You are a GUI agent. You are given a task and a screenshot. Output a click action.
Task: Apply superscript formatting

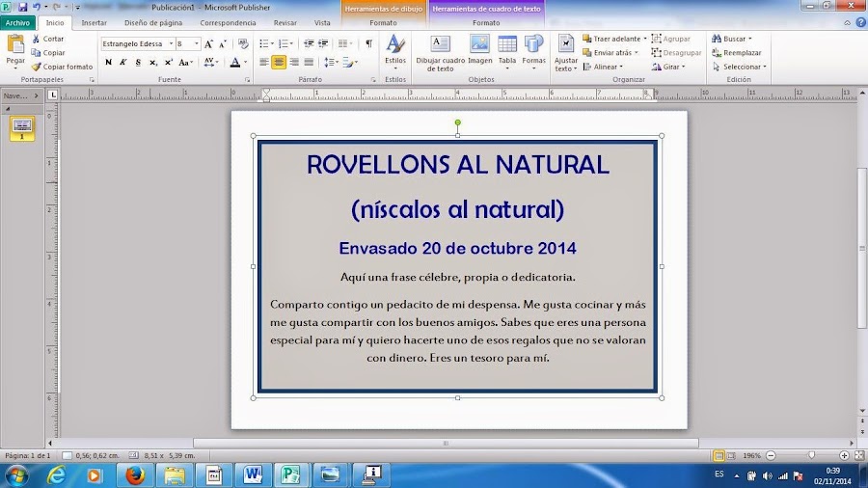(x=168, y=63)
